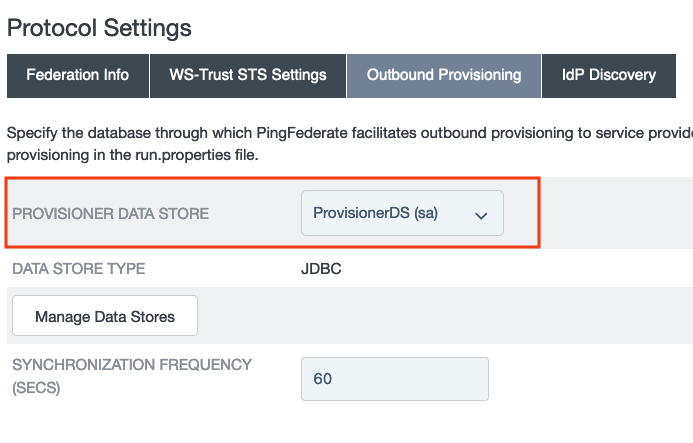Focus the Synchronization Frequency input field
The width and height of the screenshot is (693, 443).
(394, 379)
